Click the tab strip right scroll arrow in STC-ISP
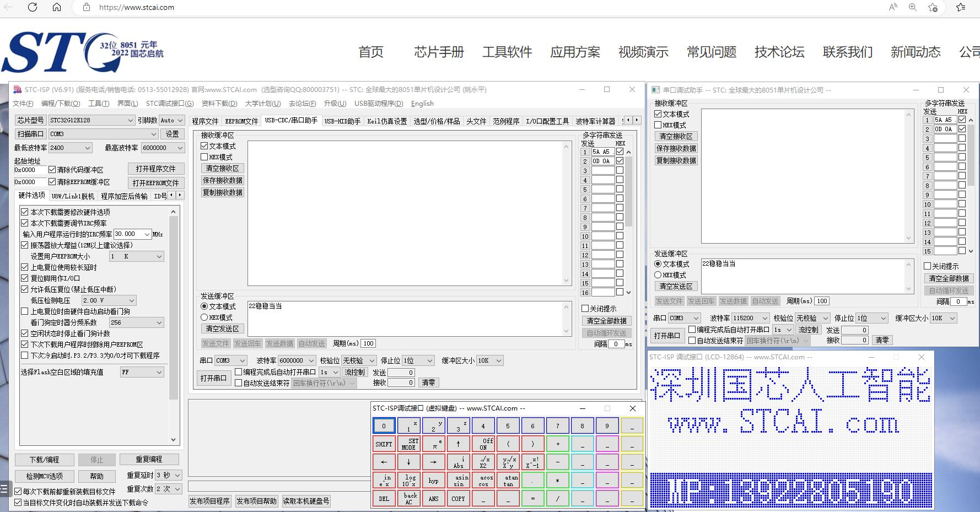The image size is (980, 512). (x=637, y=120)
